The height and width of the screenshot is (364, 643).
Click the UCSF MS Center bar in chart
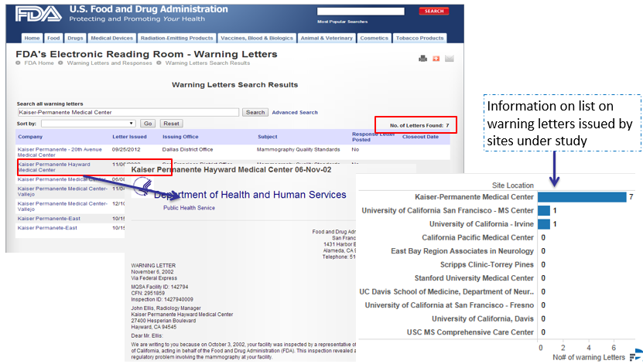[544, 210]
